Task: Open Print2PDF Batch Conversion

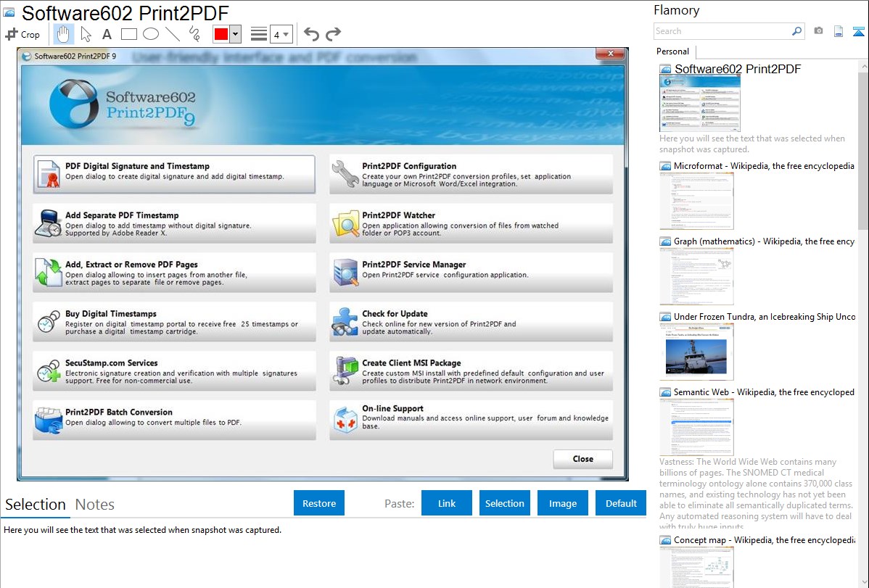Action: pos(174,420)
